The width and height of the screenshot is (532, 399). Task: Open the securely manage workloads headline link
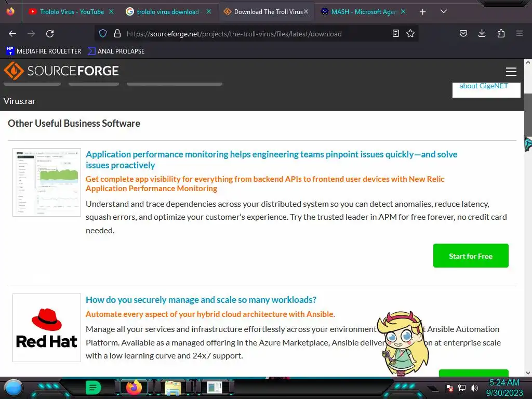click(201, 300)
